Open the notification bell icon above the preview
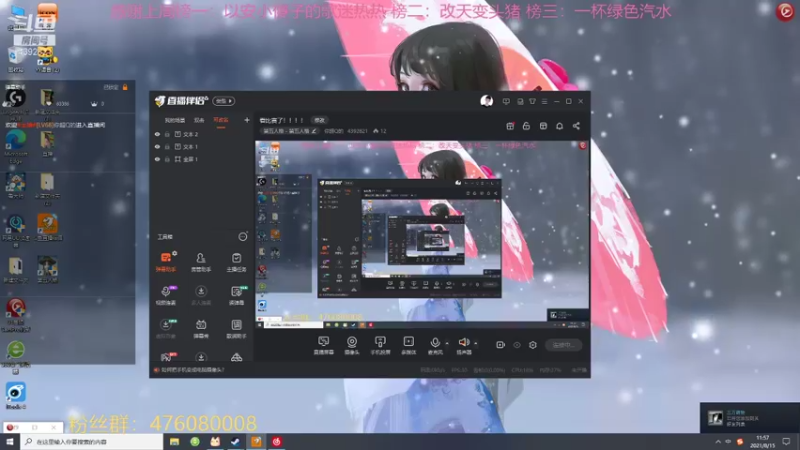The image size is (800, 450). [560, 126]
